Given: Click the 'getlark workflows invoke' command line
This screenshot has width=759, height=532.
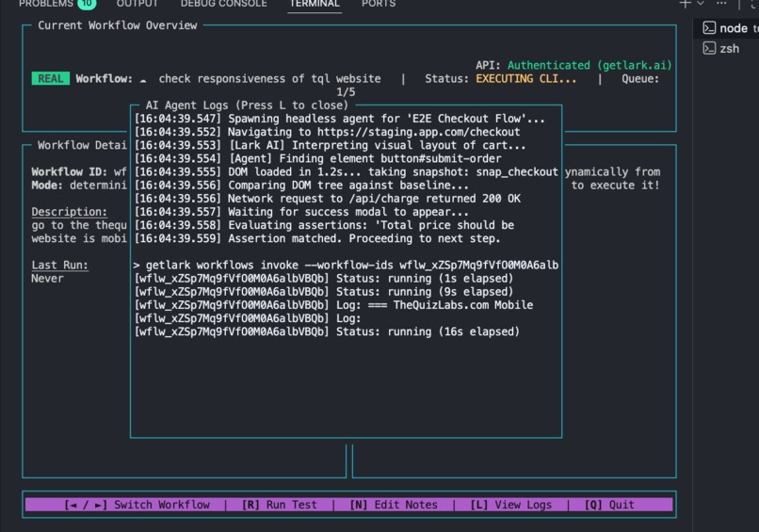Looking at the screenshot, I should [346, 265].
